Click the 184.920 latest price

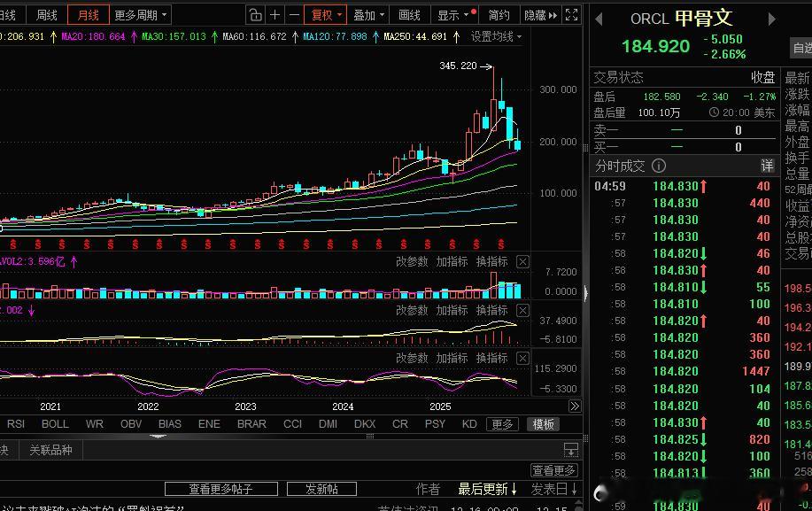click(655, 47)
